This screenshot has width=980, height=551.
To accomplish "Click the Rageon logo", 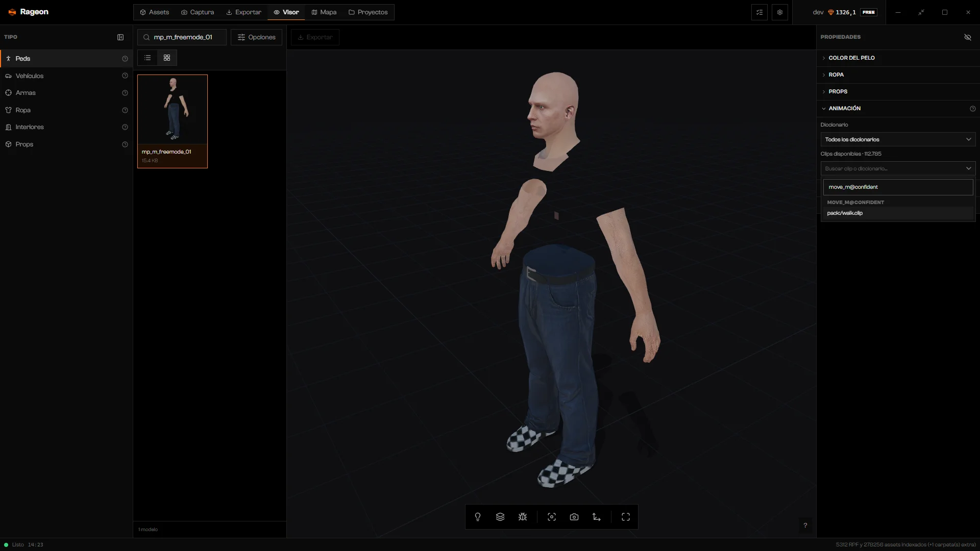I will [x=29, y=12].
